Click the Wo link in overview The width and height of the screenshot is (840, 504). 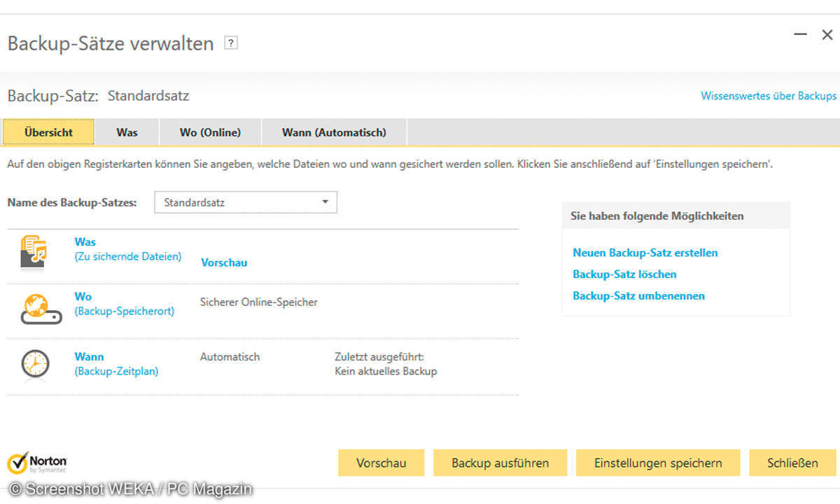[x=83, y=296]
